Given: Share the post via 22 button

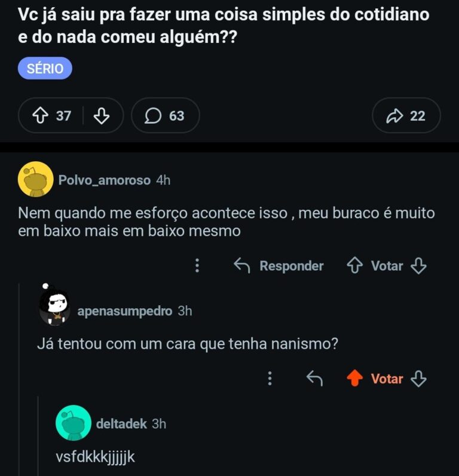Looking at the screenshot, I should [x=406, y=115].
